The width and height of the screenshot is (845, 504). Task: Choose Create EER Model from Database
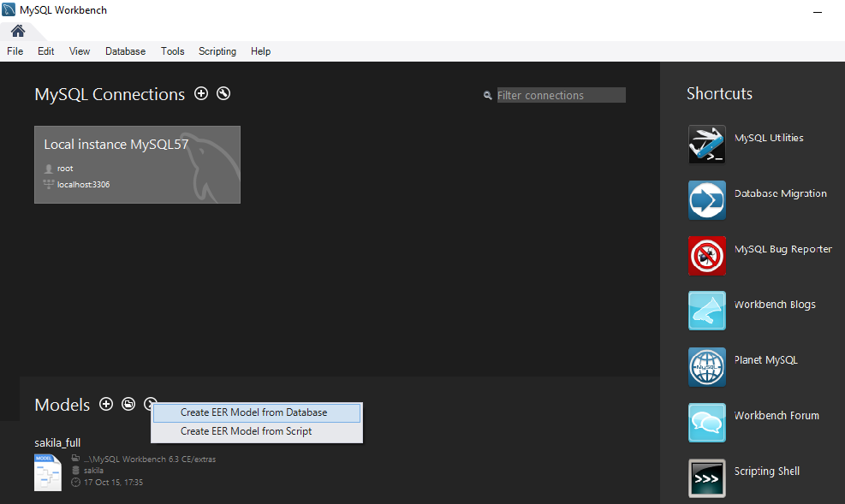coord(257,412)
